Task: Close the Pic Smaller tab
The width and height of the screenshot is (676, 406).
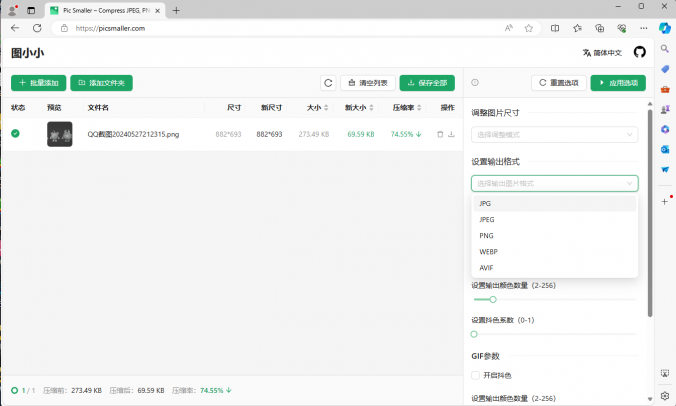Action: [x=157, y=11]
